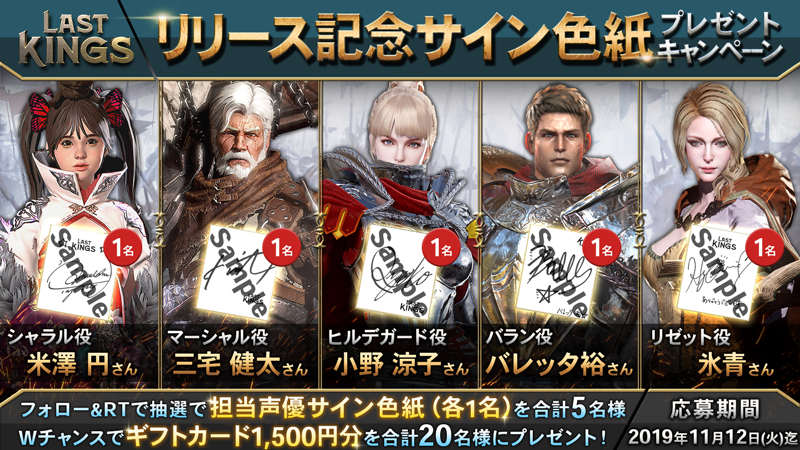Click the red 1名 badge on Marshall's card
This screenshot has width=800, height=450.
pyautogui.click(x=281, y=248)
